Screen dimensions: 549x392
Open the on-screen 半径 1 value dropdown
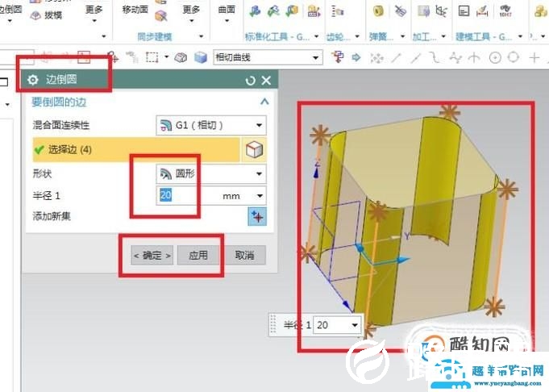click(x=355, y=325)
